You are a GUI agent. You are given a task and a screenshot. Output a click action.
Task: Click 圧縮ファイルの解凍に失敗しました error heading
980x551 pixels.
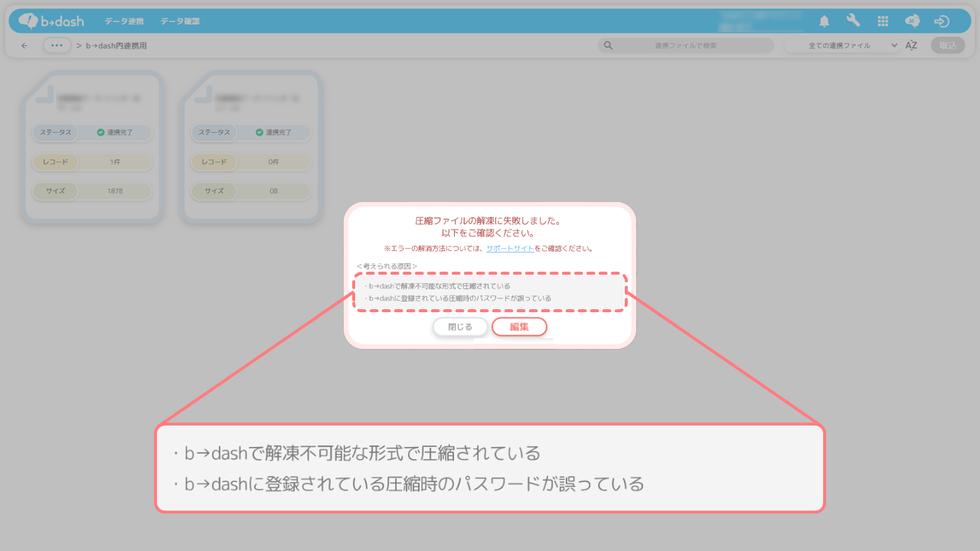(488, 221)
